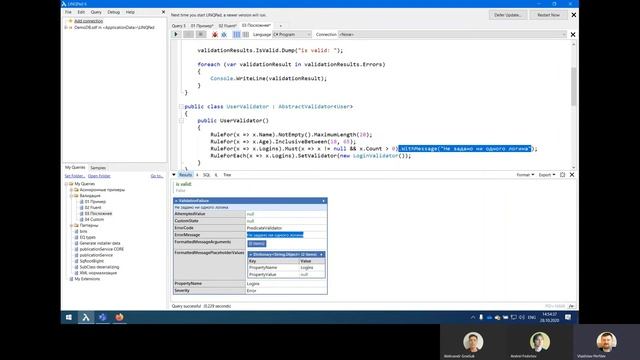Collapse the results panel arrow
The image size is (640, 360).
(174, 175)
